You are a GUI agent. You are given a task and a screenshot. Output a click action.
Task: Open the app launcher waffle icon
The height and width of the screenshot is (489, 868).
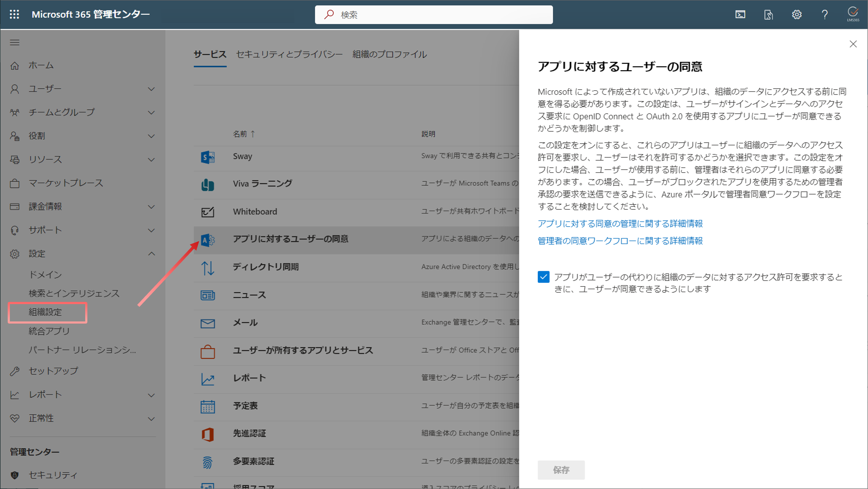point(14,14)
